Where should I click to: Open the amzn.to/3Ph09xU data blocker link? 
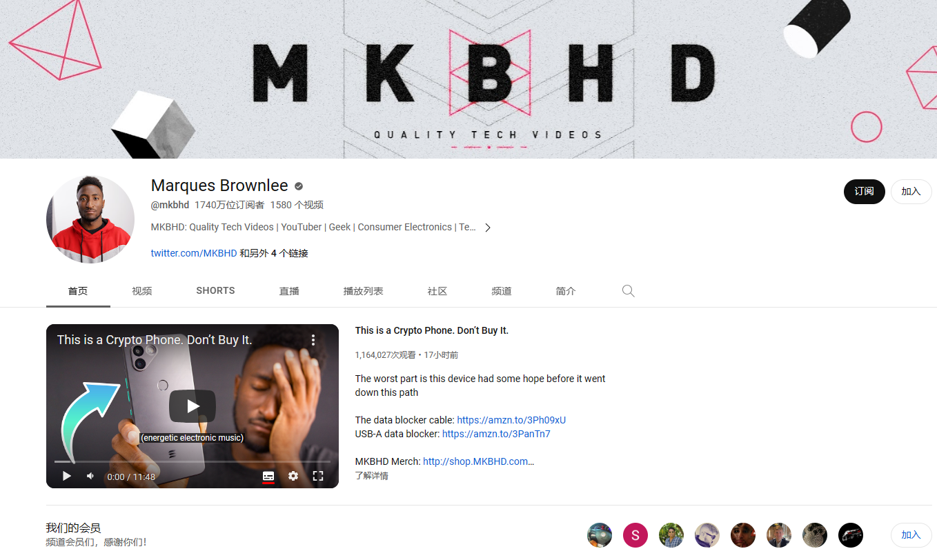(x=511, y=420)
